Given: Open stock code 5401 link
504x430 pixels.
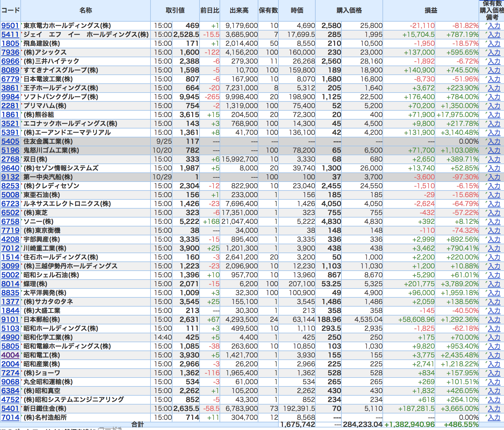Looking at the screenshot, I should click(10, 409).
